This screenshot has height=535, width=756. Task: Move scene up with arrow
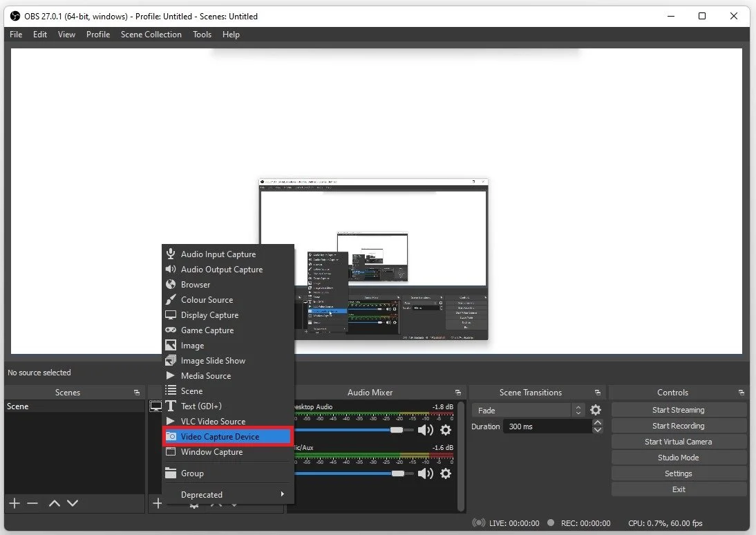click(x=55, y=504)
